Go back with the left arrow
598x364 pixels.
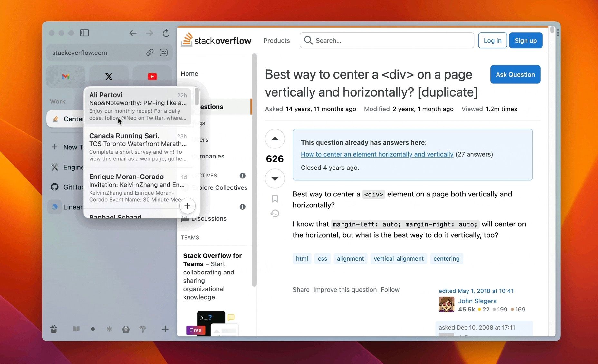(x=133, y=33)
